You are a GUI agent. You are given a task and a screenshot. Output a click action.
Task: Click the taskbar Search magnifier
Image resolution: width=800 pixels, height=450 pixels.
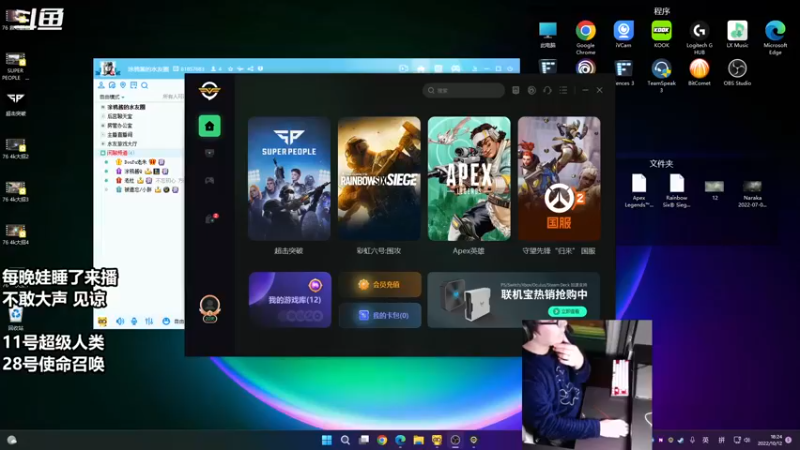click(x=345, y=440)
